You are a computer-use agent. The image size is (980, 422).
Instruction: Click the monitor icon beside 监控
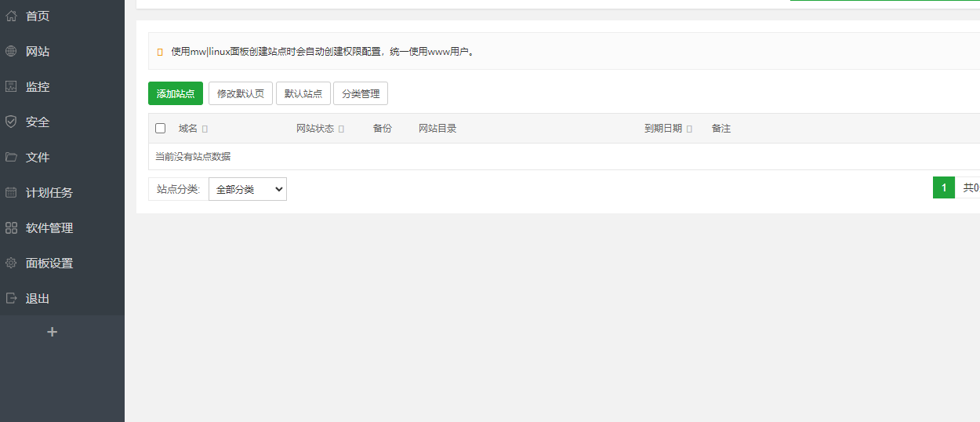[11, 86]
